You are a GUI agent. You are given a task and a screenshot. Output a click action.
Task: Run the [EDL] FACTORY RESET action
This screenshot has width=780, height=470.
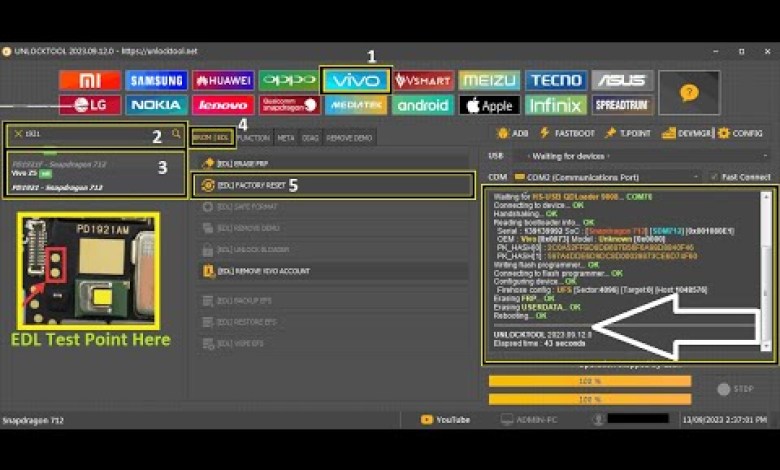(x=333, y=185)
